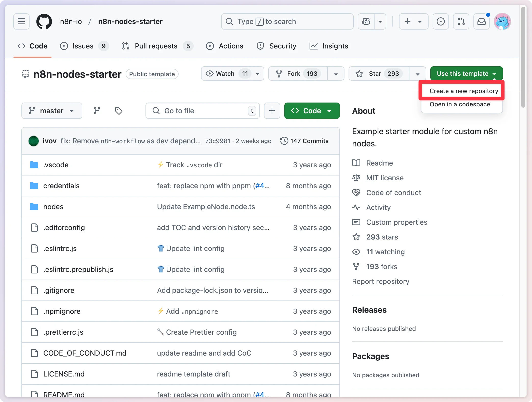Open tags using the tag icon
532x402 pixels.
click(x=118, y=111)
